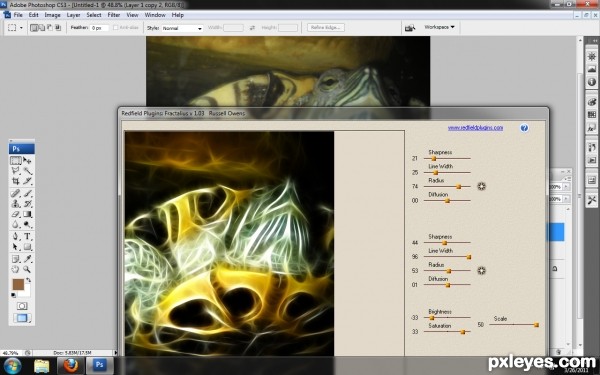Select the Healing Brush tool
Viewport: 600px width, 375px height.
pyautogui.click(x=16, y=193)
